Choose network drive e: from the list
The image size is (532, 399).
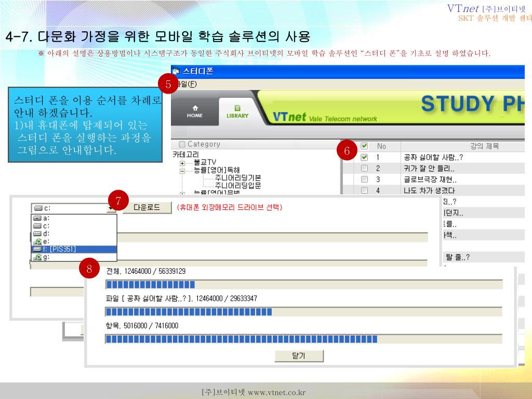pos(74,242)
